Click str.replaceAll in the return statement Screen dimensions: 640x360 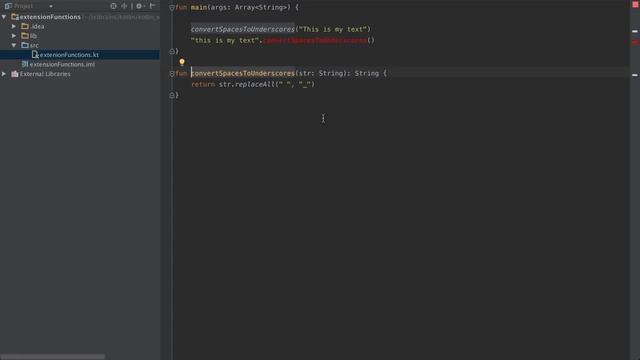tap(247, 84)
